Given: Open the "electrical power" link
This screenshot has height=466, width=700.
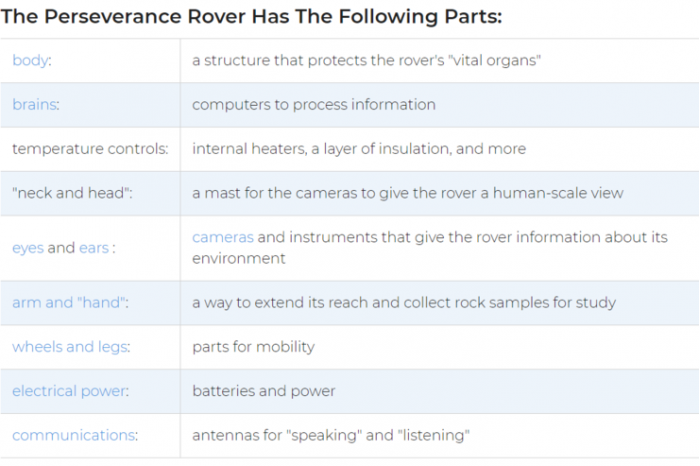Looking at the screenshot, I should tap(69, 391).
